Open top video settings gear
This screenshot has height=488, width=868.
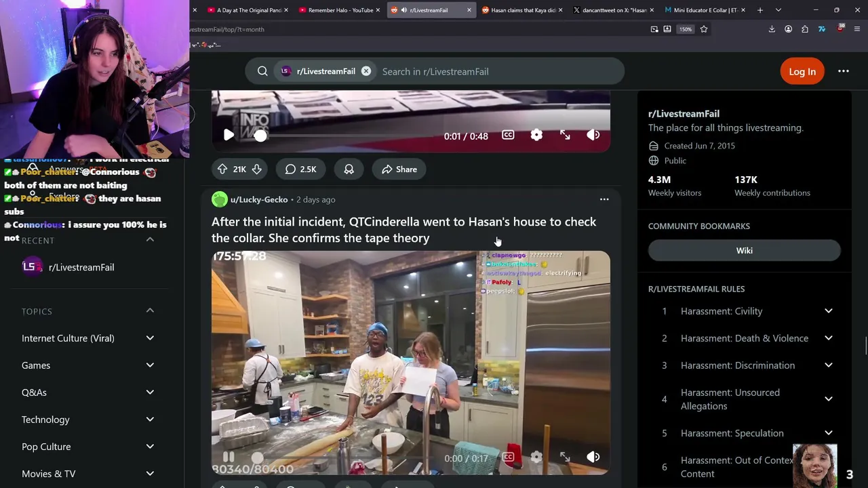pyautogui.click(x=536, y=136)
